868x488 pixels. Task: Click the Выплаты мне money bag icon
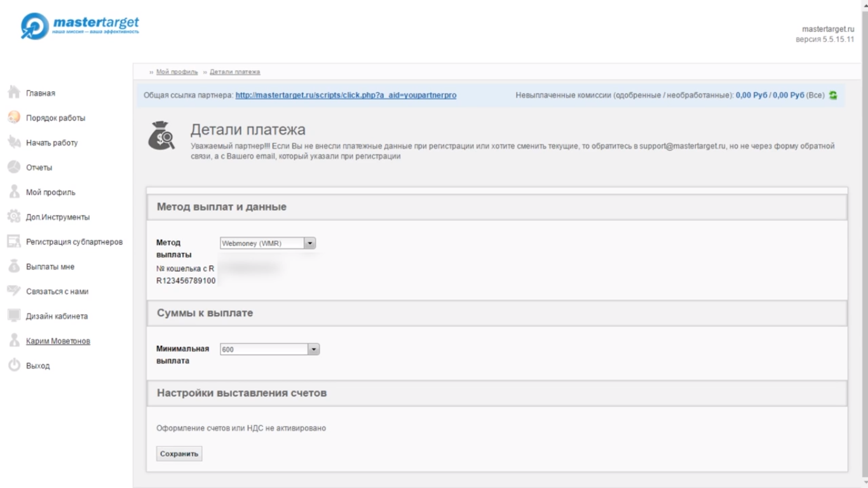14,267
